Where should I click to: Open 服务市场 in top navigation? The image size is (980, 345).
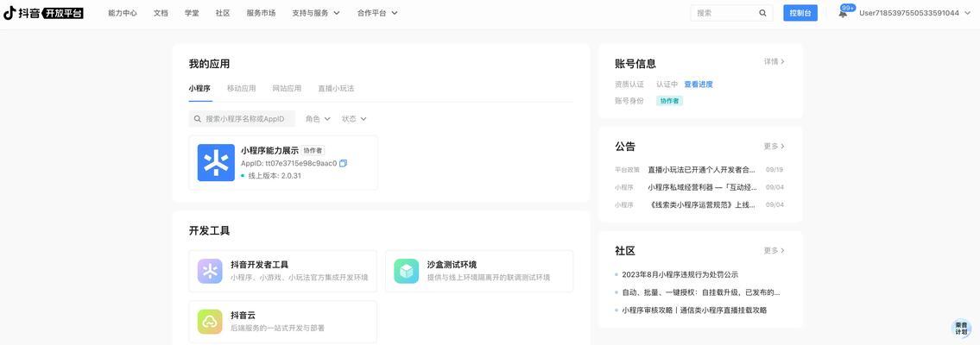click(x=261, y=13)
